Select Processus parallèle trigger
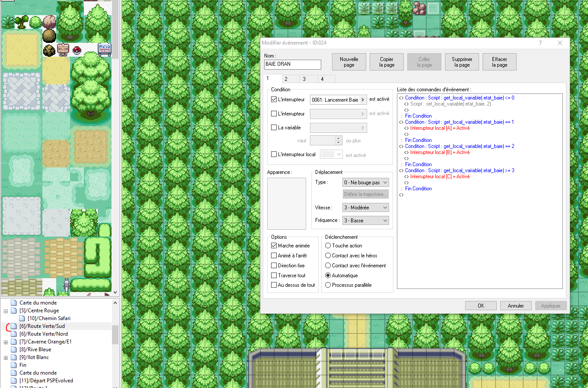The width and height of the screenshot is (588, 388). (328, 285)
